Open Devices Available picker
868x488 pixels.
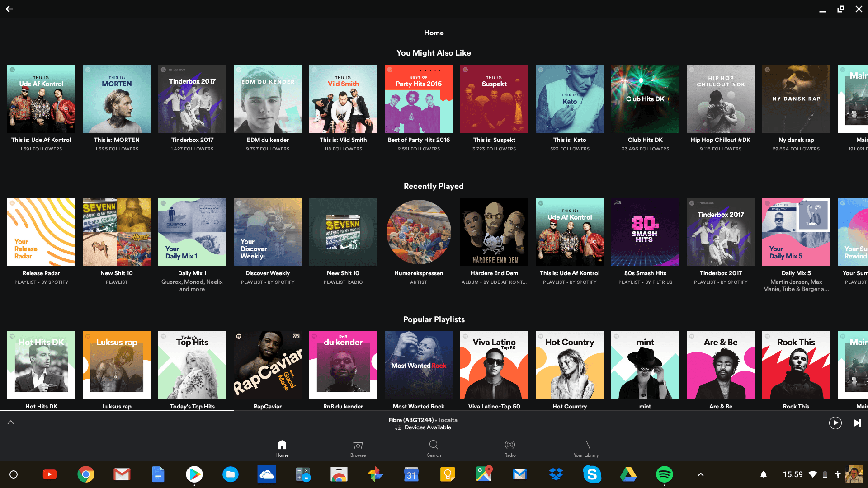pos(423,427)
